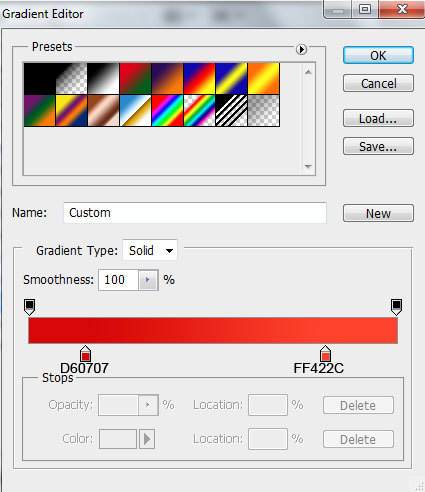
Task: Click the Save... button
Action: tap(378, 146)
